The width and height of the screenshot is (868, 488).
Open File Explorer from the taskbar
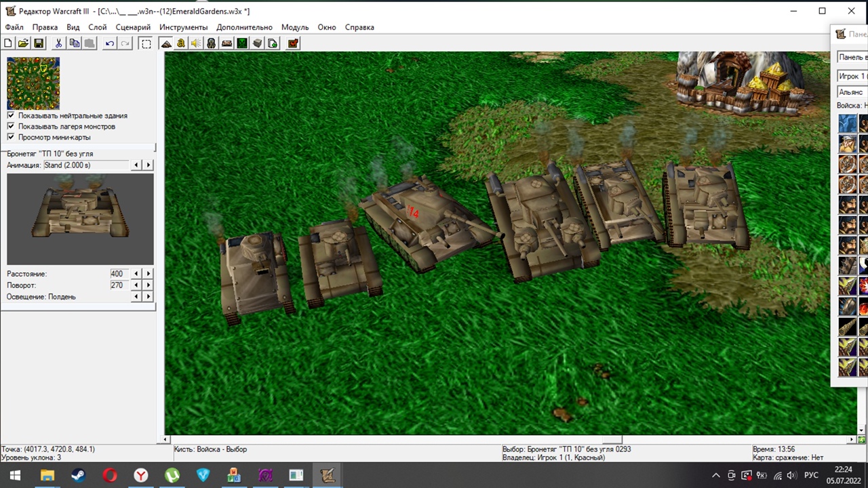click(47, 475)
